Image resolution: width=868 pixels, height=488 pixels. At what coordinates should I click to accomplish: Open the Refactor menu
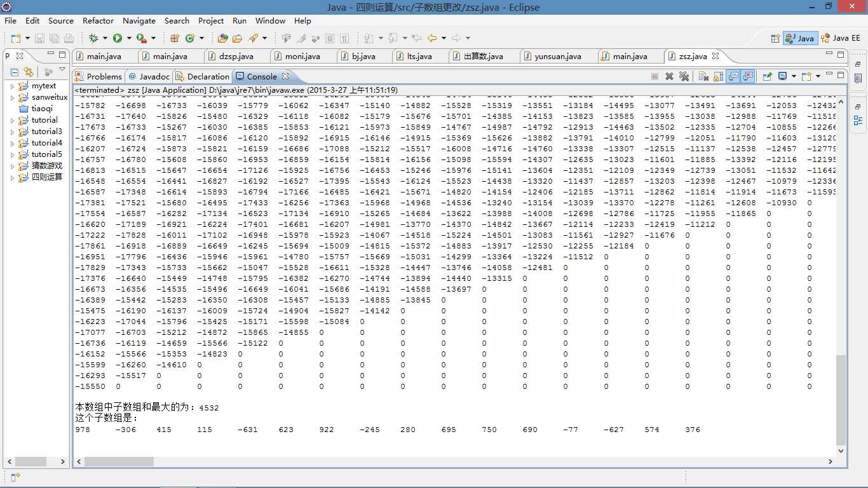[98, 21]
